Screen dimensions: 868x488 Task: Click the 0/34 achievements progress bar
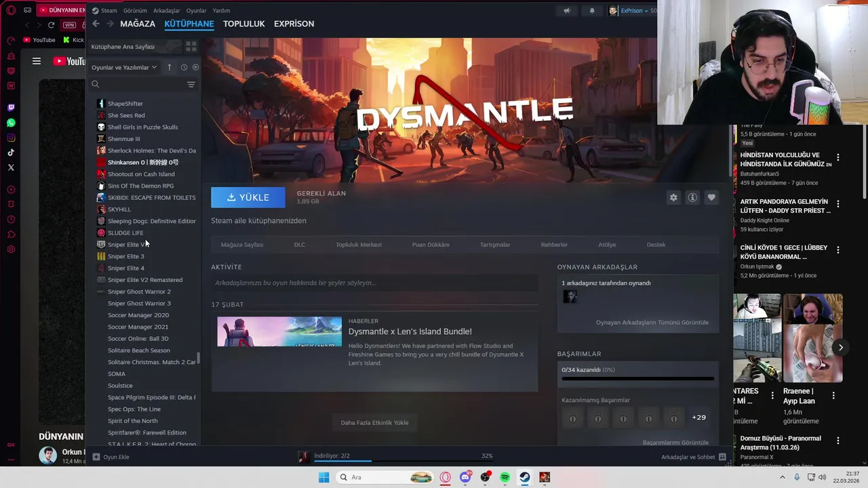[x=638, y=378]
